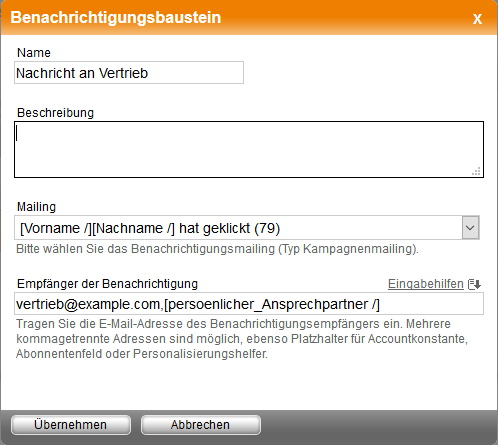The image size is (498, 445).
Task: Click the hint text starting 'Tragen Sie die E-Mail-Adresse'
Action: coord(242,339)
